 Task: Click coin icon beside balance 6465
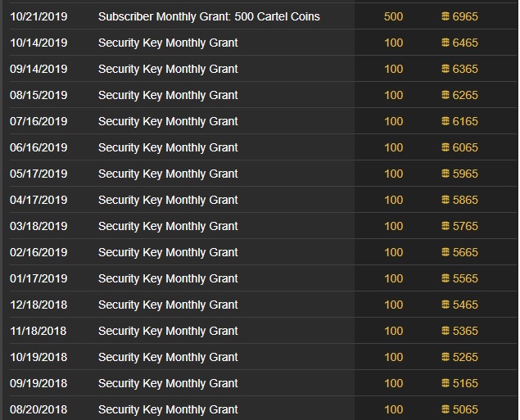pyautogui.click(x=445, y=43)
